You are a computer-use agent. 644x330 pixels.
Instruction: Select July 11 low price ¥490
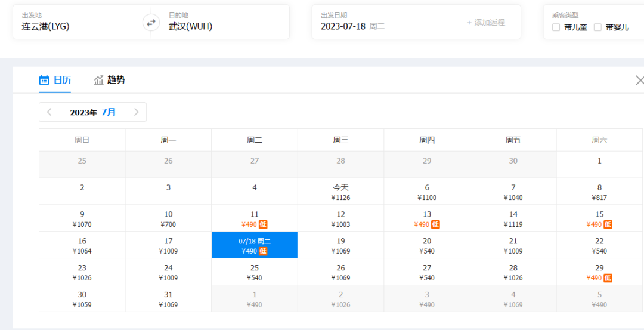(255, 218)
